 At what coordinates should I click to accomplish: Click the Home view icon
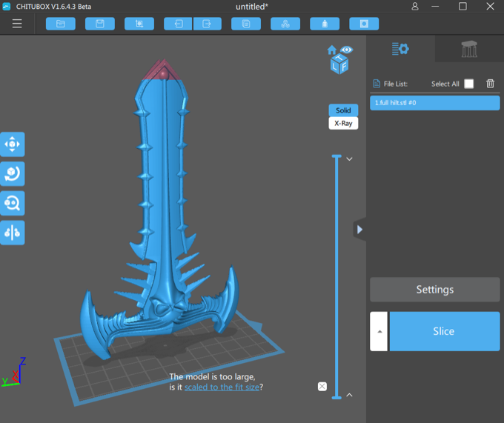332,50
